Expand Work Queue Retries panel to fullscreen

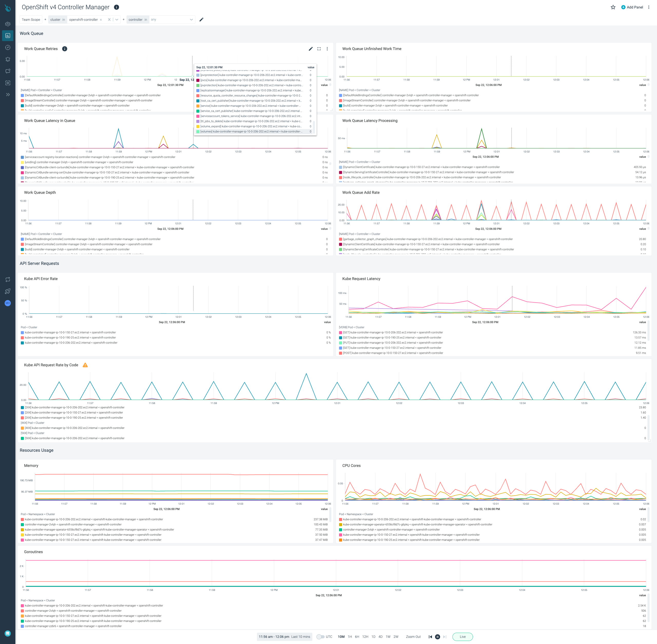pyautogui.click(x=319, y=49)
